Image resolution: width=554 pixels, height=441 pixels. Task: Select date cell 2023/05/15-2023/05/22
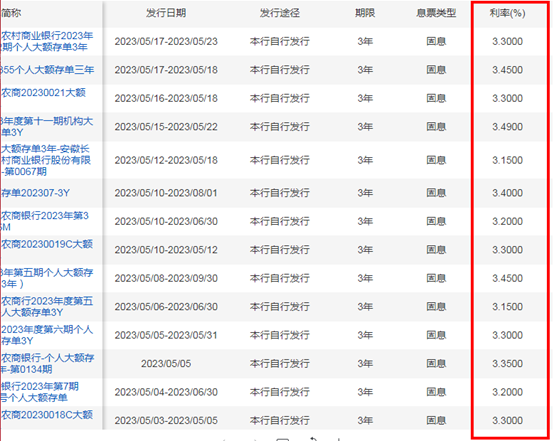[166, 127]
